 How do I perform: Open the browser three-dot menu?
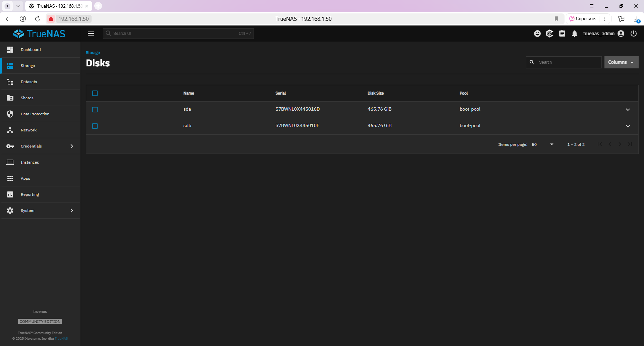tap(605, 19)
